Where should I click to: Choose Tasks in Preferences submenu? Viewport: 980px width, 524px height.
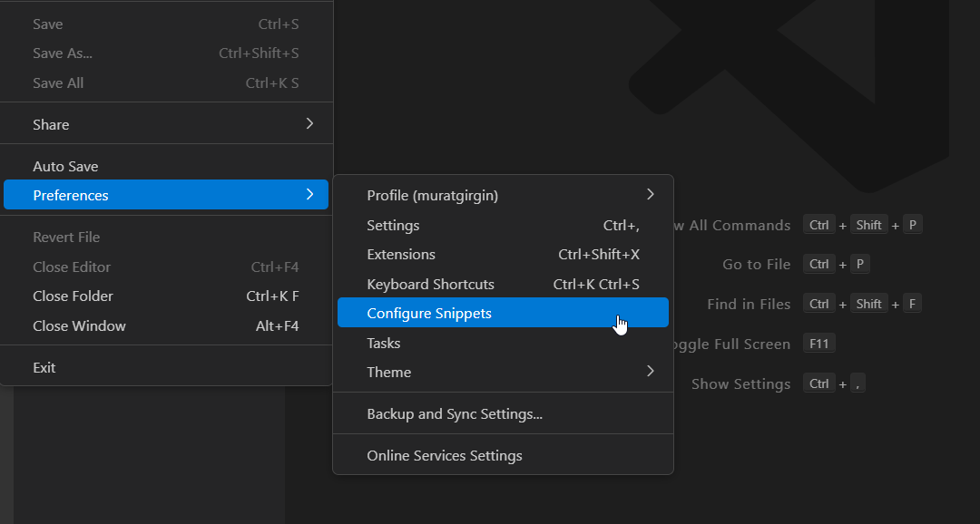click(x=503, y=343)
